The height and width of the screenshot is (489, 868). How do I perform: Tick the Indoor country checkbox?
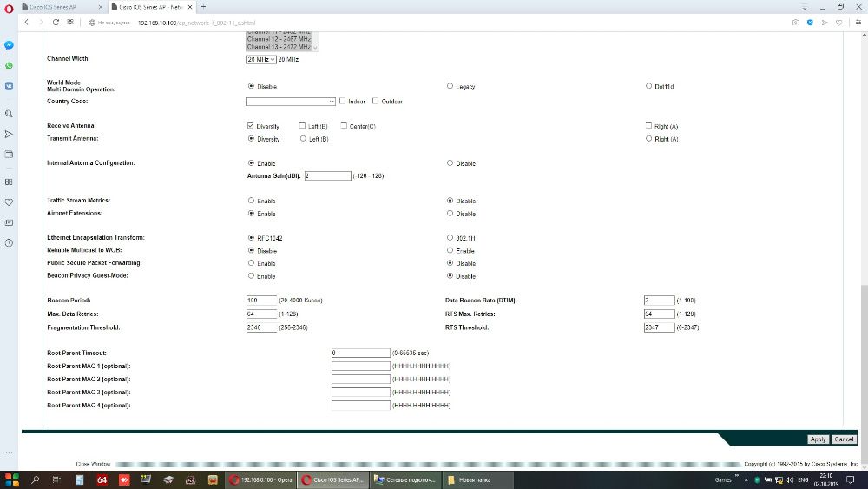[x=343, y=101]
